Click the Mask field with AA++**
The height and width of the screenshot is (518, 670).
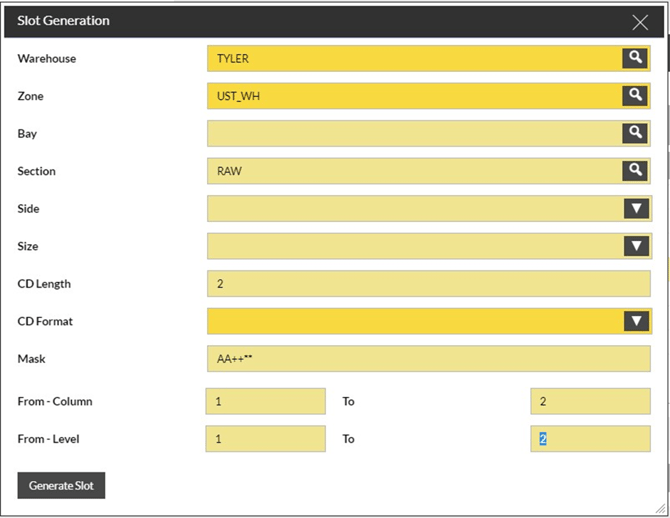pos(428,359)
